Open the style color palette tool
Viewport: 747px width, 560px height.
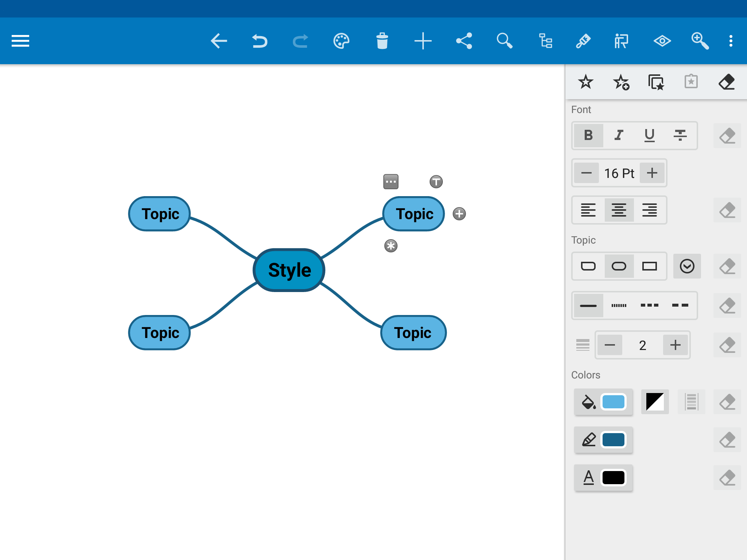click(x=341, y=41)
